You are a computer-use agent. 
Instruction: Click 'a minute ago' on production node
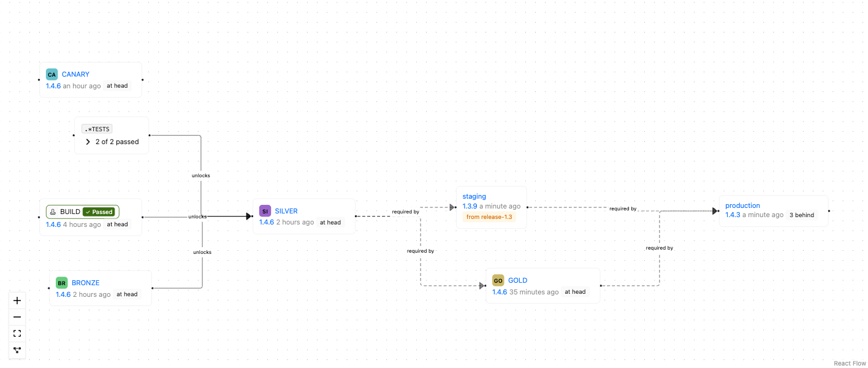[x=763, y=215]
